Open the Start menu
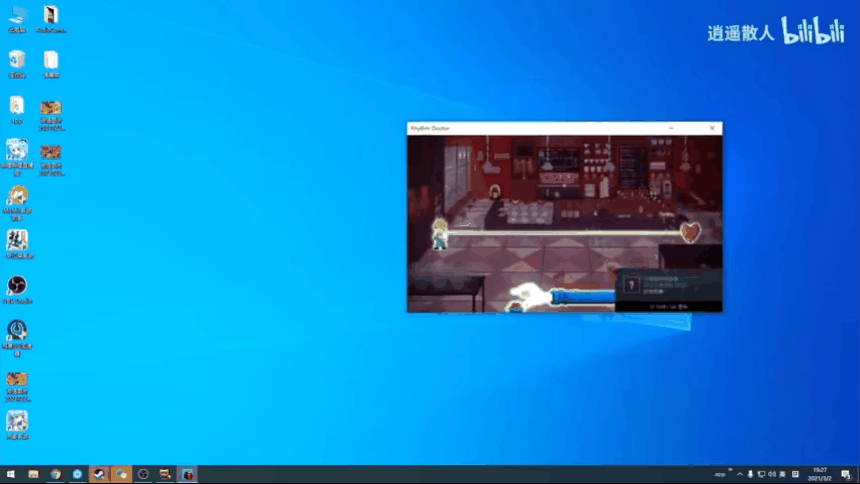The width and height of the screenshot is (860, 484). (10, 474)
